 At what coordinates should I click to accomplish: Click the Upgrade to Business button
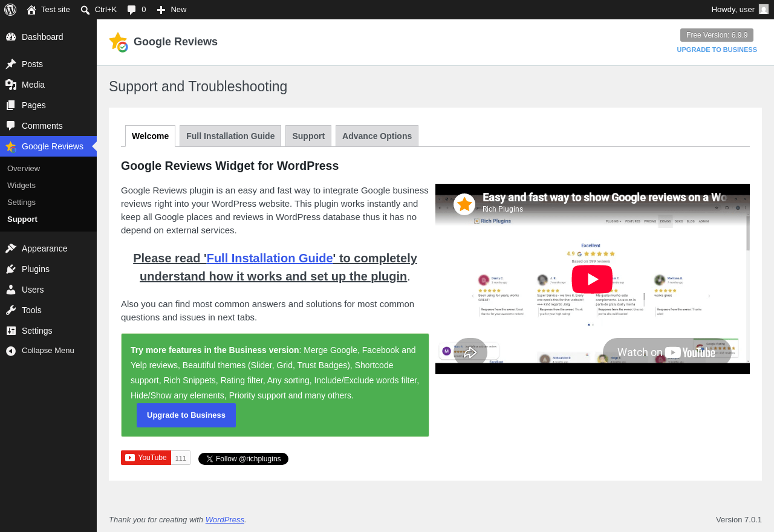tap(186, 415)
